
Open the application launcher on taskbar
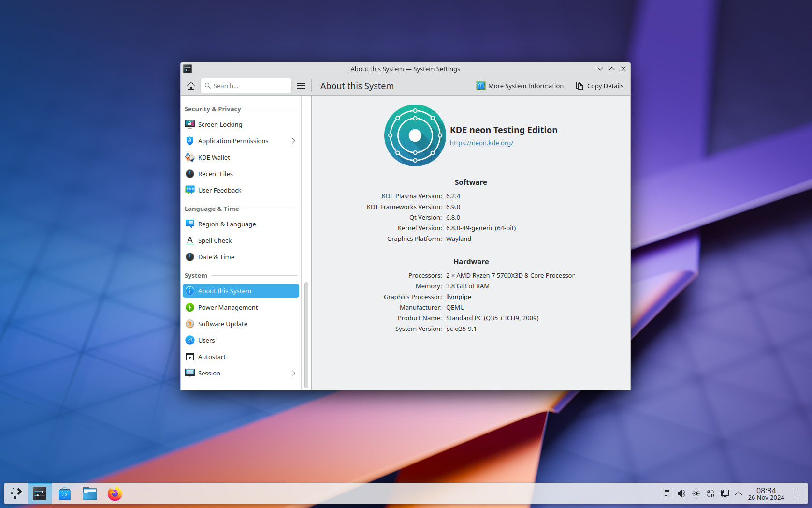pos(16,493)
